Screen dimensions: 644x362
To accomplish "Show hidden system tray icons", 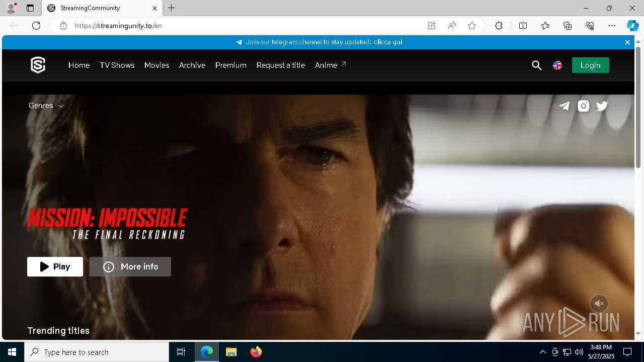I will pyautogui.click(x=542, y=352).
